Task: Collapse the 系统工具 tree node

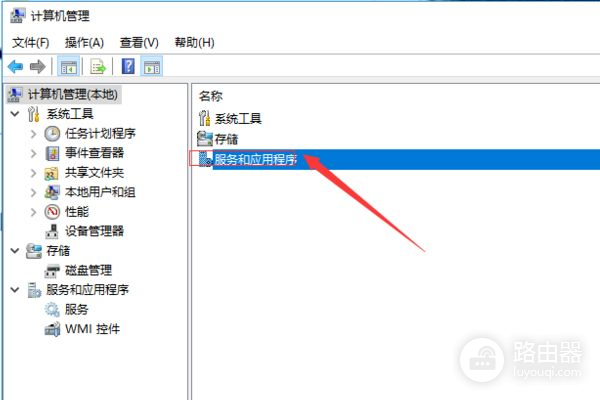Action: 15,114
